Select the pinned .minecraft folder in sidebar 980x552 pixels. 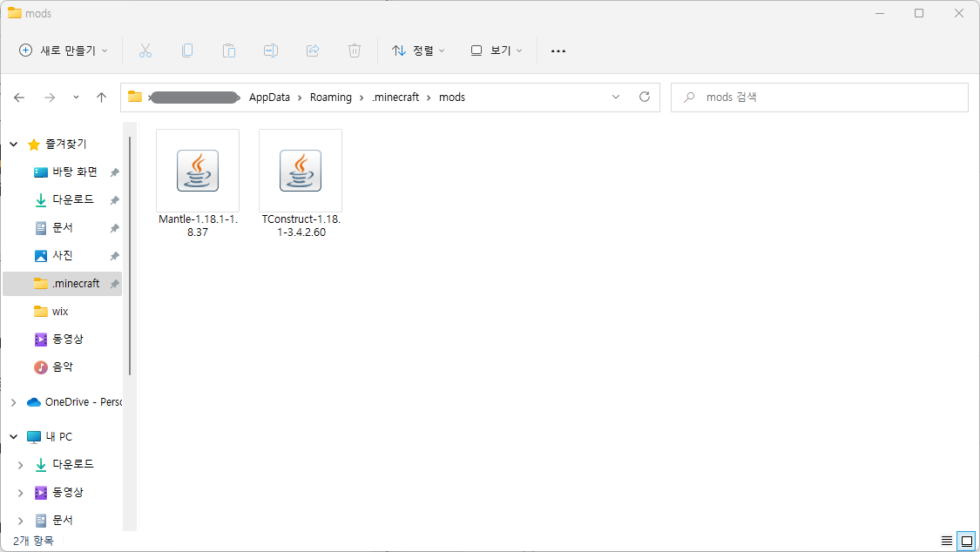click(62, 284)
